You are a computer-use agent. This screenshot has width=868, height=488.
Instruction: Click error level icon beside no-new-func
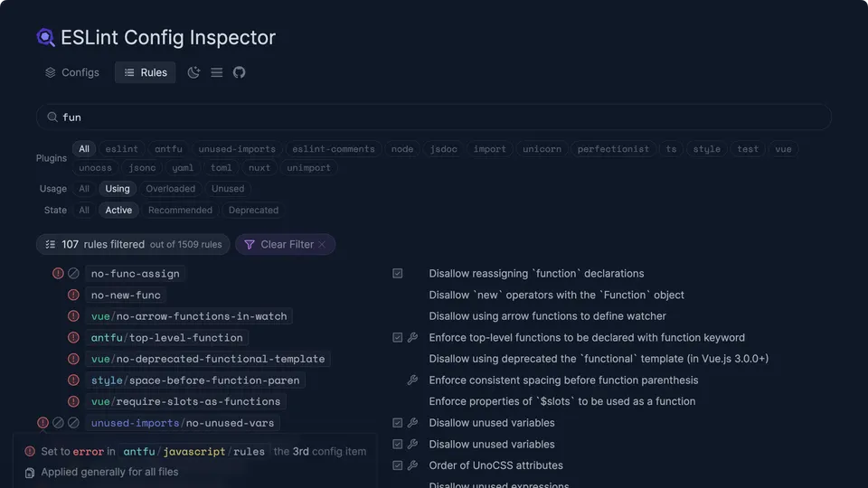73,295
